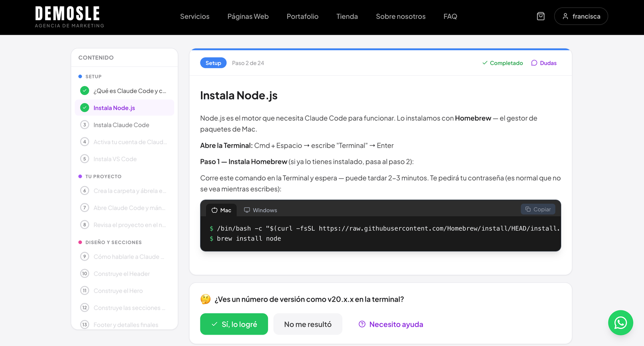
Task: Open lesson Revisa el proyecto en el n...
Action: tap(125, 225)
